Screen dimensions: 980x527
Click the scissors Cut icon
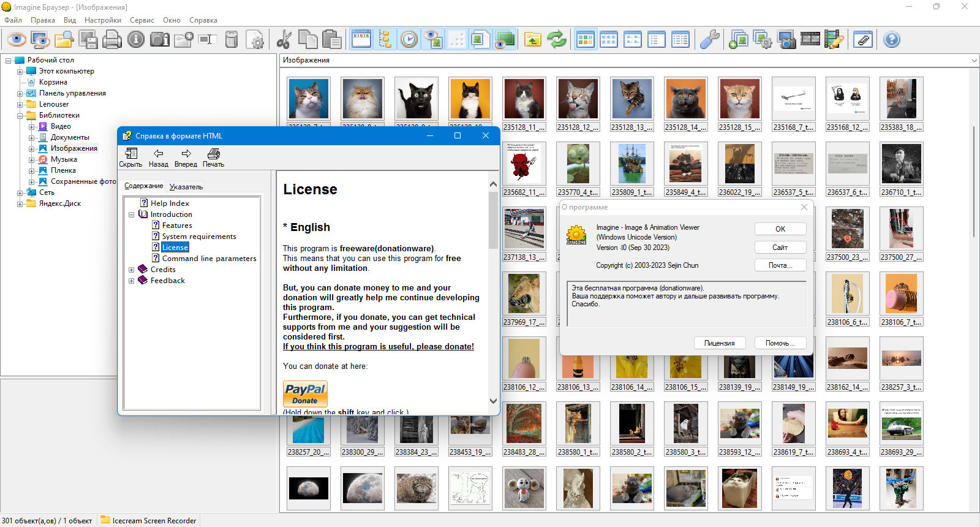[x=284, y=40]
